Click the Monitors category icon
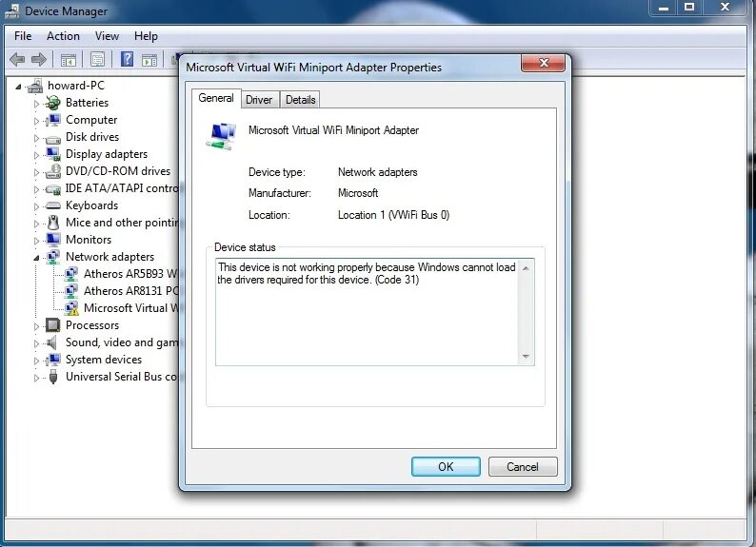This screenshot has width=756, height=547. click(x=52, y=240)
